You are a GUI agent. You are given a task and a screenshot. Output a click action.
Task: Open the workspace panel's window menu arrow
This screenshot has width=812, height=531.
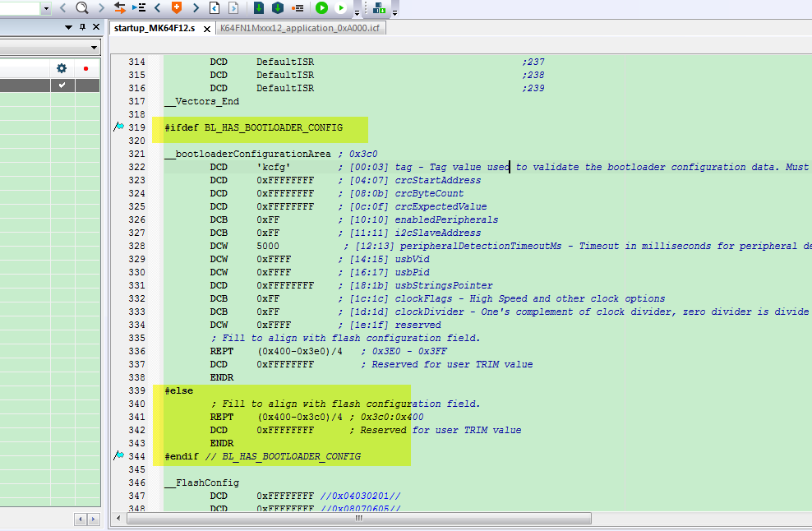68,27
